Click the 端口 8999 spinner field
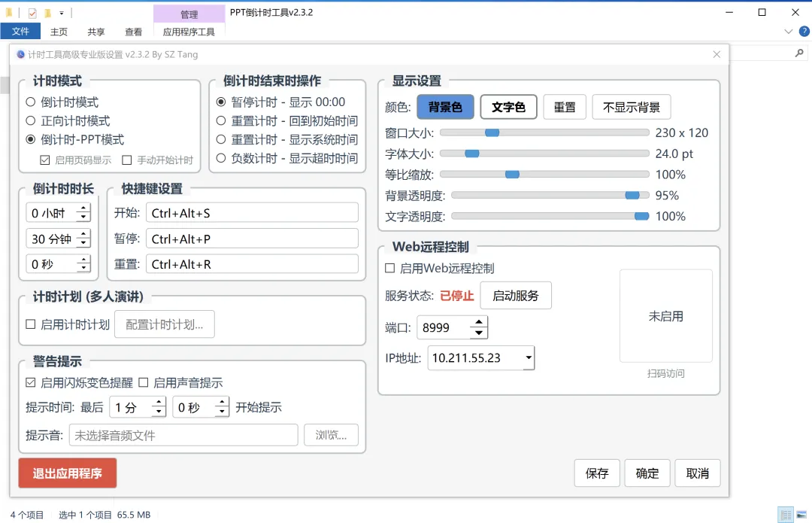The height and width of the screenshot is (523, 812). click(452, 327)
